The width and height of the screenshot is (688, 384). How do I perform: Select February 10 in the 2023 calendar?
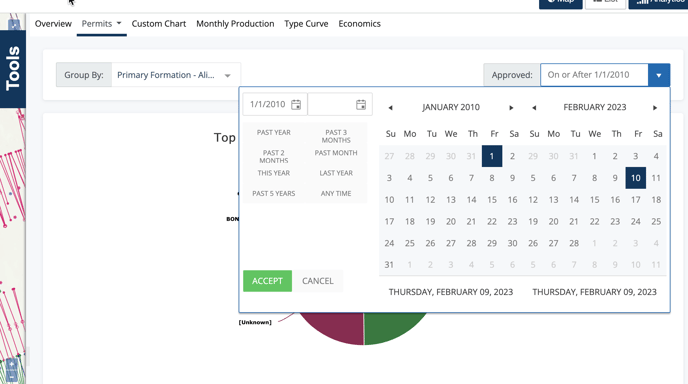pyautogui.click(x=636, y=178)
